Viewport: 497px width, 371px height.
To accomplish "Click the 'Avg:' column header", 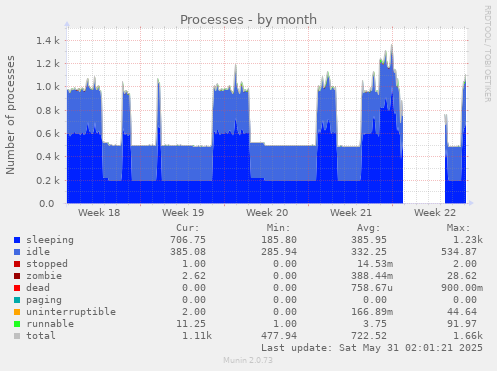I will click(x=368, y=228).
